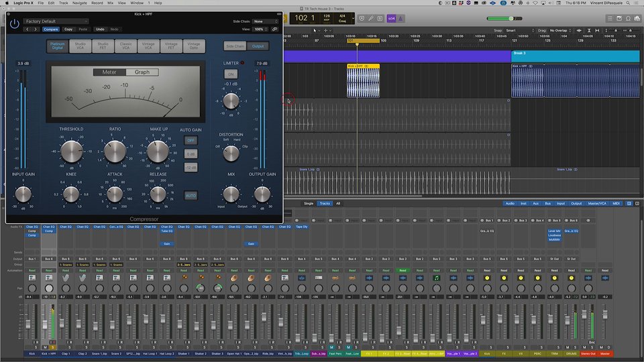Adjust the master volume slider in control bar
This screenshot has height=362, width=644.
click(504, 19)
